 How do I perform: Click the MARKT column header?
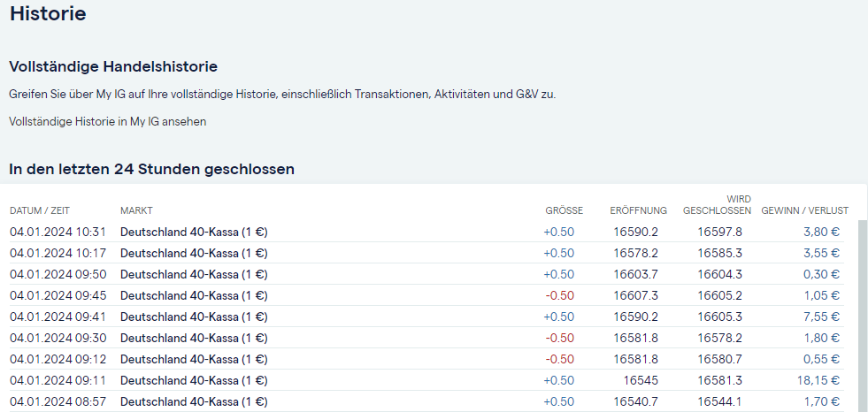click(136, 210)
